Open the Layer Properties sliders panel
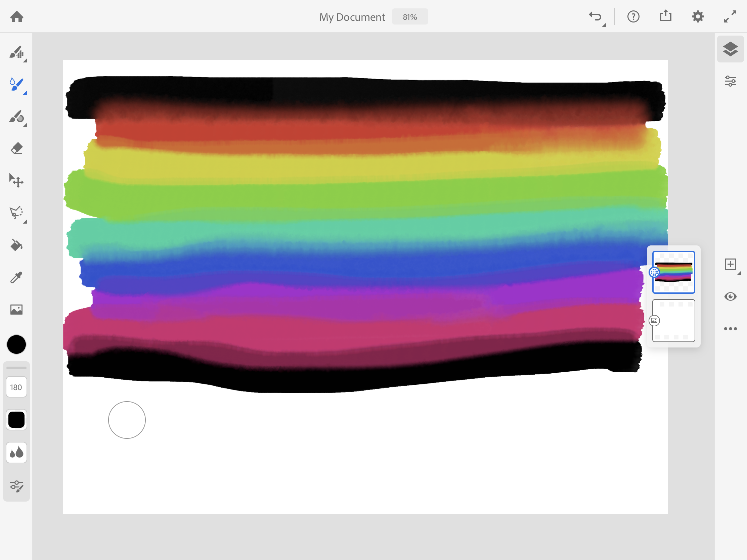The height and width of the screenshot is (560, 747). click(731, 81)
